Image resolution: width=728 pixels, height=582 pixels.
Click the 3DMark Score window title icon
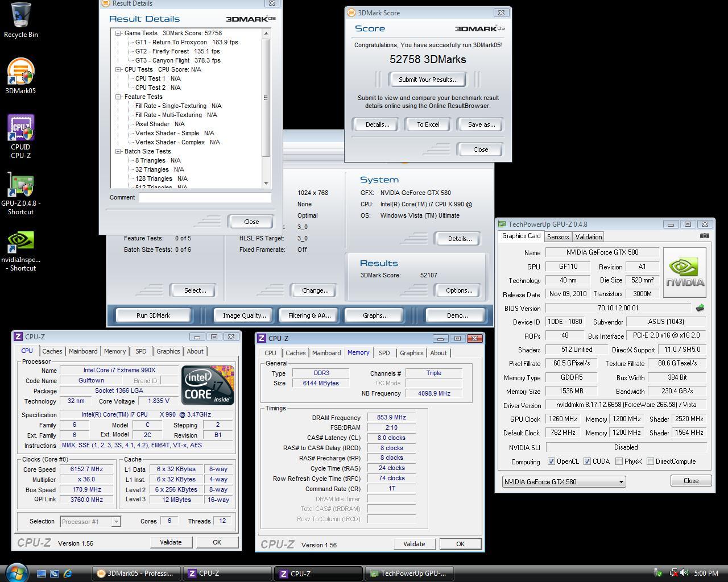[x=351, y=13]
